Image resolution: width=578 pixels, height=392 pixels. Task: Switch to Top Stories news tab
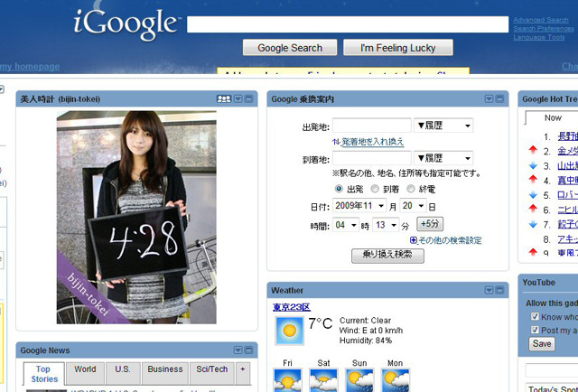pyautogui.click(x=44, y=374)
